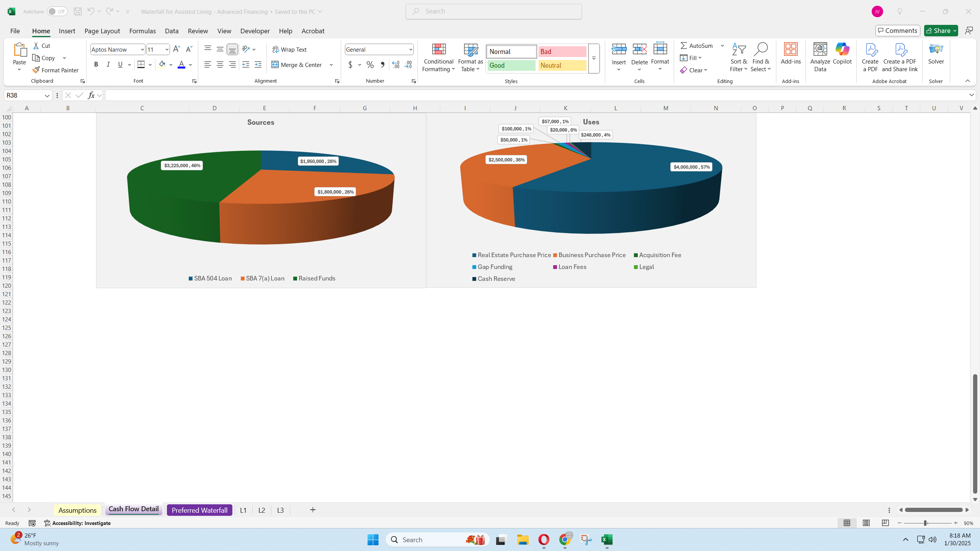Click the Excel icon in the taskbar
The height and width of the screenshot is (551, 980).
point(607,540)
